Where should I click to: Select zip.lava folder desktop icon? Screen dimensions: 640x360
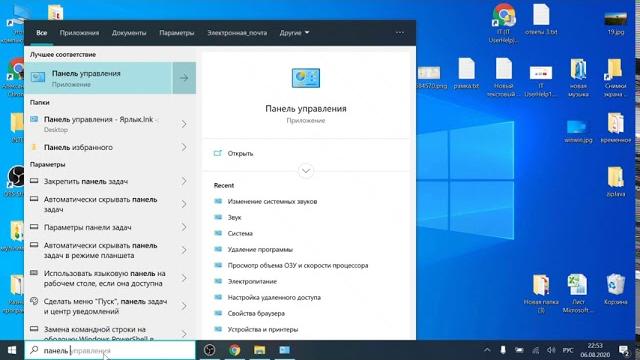click(x=616, y=181)
